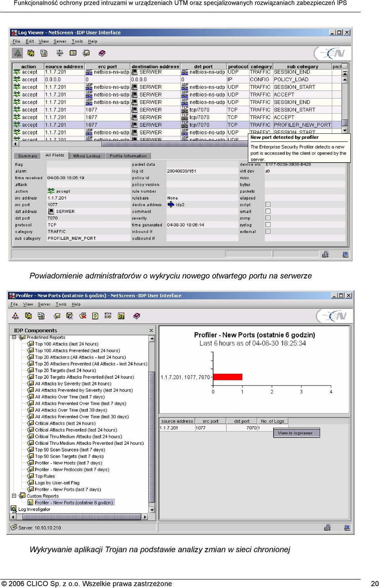This screenshot has width=379, height=588.
Task: Toggle the ON auto-refresh icon in Log Viewer toolbar
Action: pyautogui.click(x=18, y=53)
